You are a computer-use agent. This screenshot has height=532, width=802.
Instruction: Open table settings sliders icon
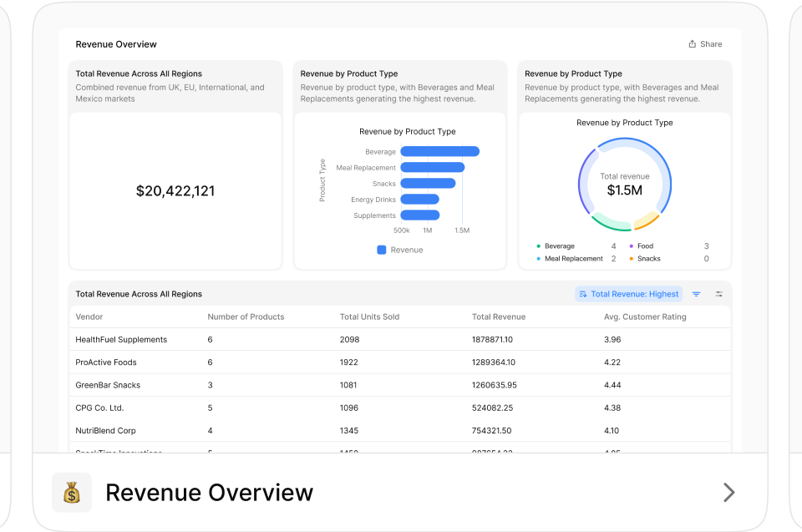coord(719,294)
